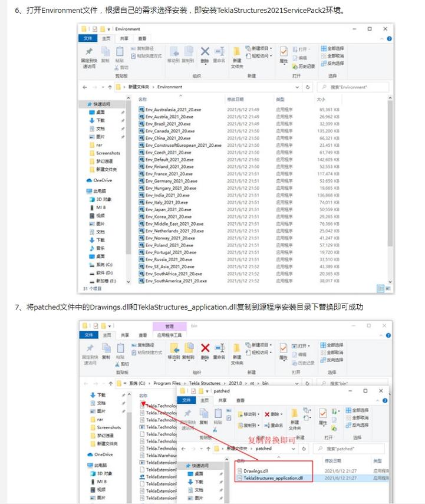425x504 pixels.
Task: Click Invert Selection (反向选择) in Environment window
Action: pos(332,63)
